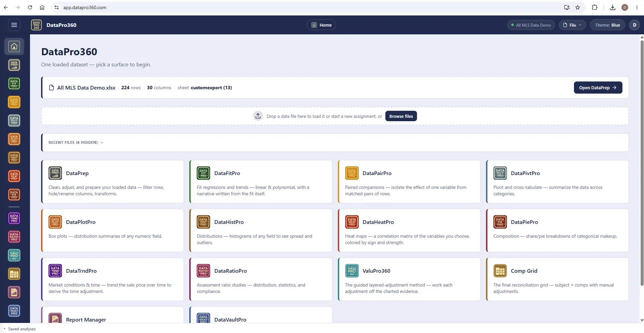Image resolution: width=644 pixels, height=333 pixels.
Task: Open DataPlotPro from the sidebar icon
Action: click(14, 139)
